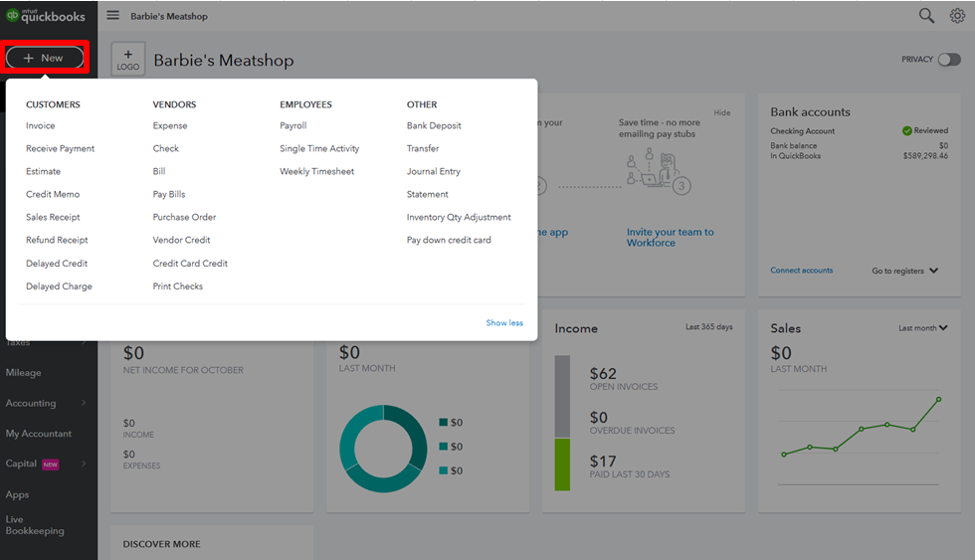
Task: Click the teal expenses donut chart
Action: tap(383, 449)
